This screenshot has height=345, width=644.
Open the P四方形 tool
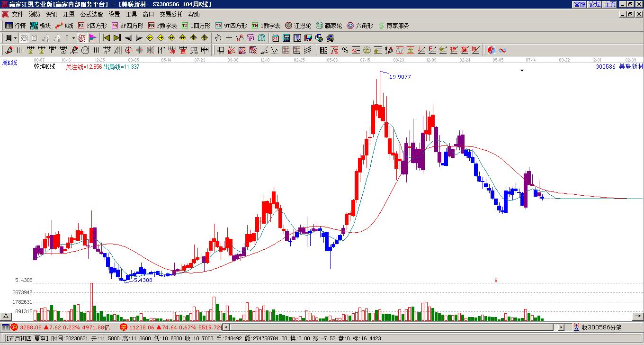92,26
